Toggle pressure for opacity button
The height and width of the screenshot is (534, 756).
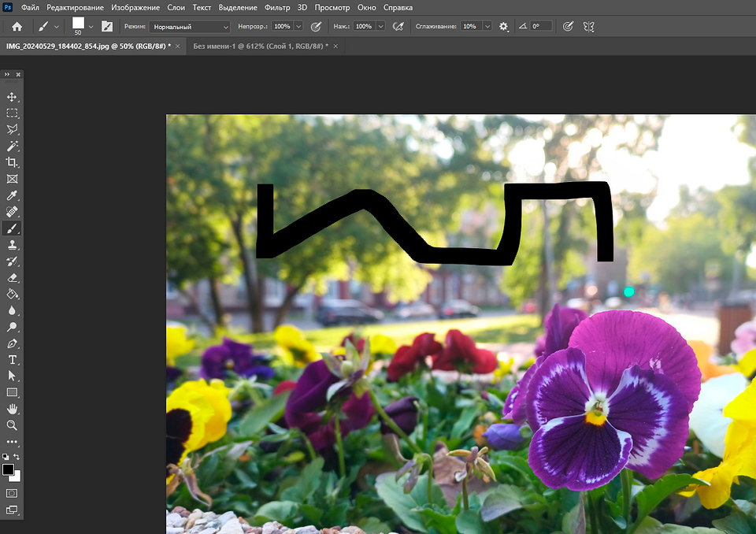pyautogui.click(x=316, y=26)
